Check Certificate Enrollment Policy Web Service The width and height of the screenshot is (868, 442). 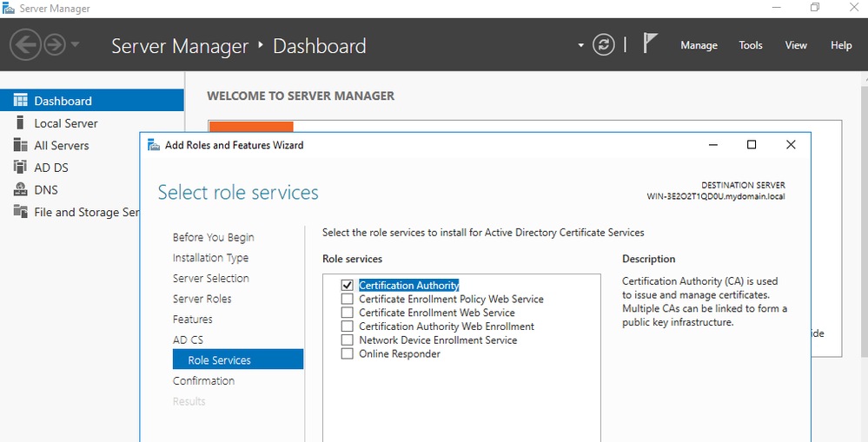tap(347, 299)
